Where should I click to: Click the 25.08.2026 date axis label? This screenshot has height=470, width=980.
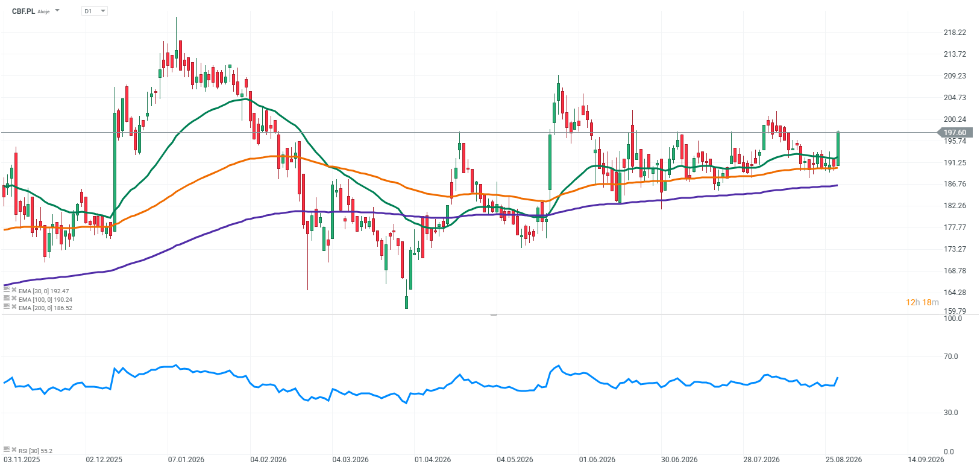(844, 460)
